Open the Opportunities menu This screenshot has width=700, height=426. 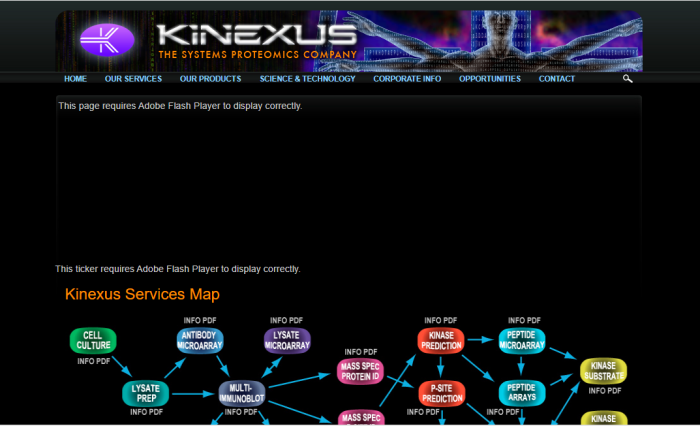pos(490,79)
